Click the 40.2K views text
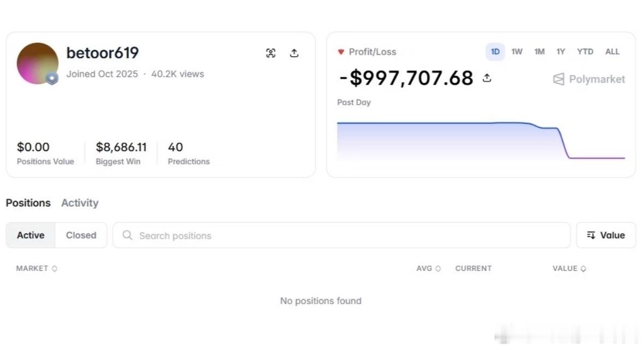644x350 pixels. pyautogui.click(x=178, y=74)
